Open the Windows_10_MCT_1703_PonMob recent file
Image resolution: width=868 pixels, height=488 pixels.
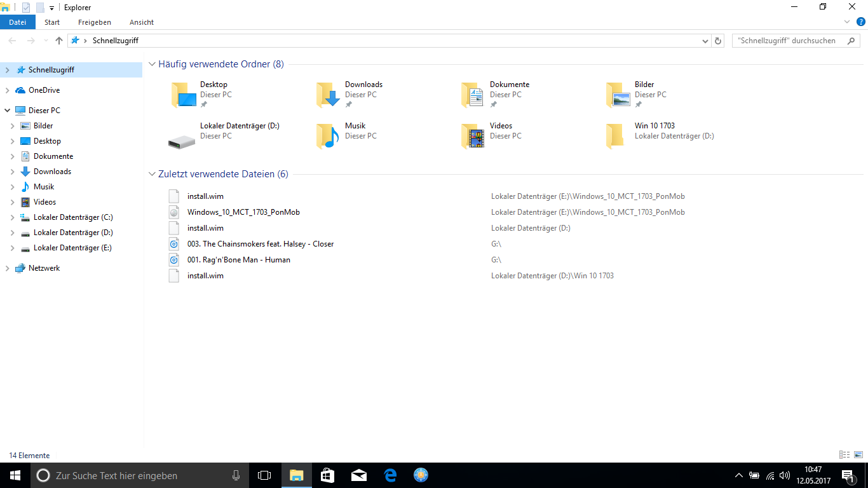pyautogui.click(x=243, y=212)
